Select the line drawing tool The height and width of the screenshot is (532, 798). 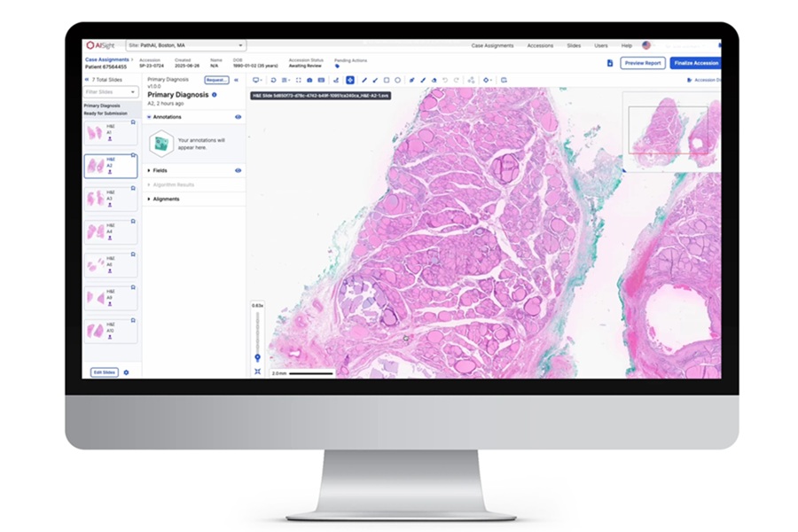pyautogui.click(x=364, y=81)
